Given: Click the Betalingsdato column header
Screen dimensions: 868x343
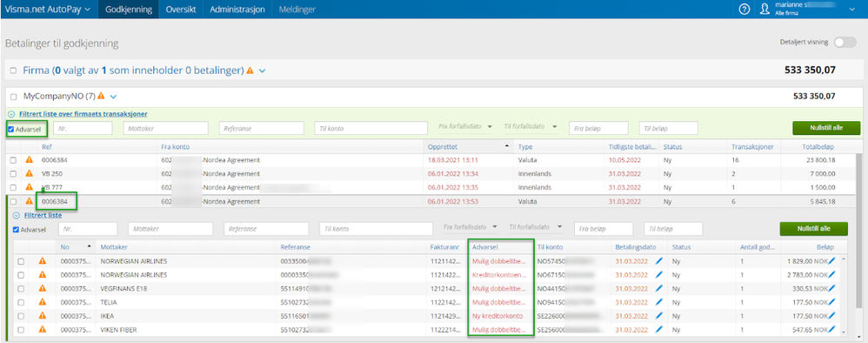Looking at the screenshot, I should [635, 247].
